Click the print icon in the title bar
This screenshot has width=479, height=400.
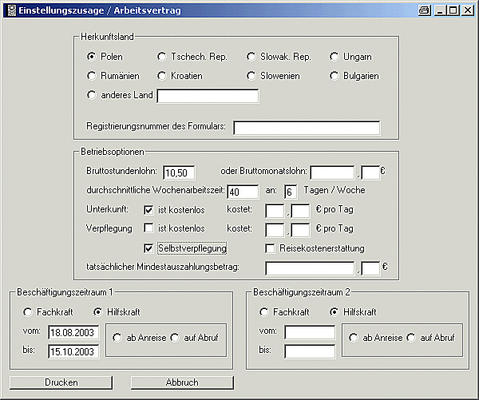[424, 10]
